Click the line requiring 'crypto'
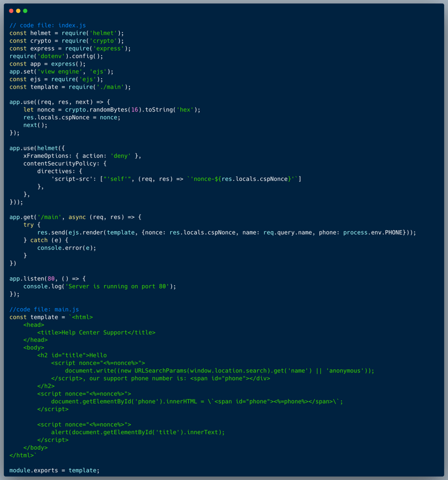The height and width of the screenshot is (480, 448). (67, 41)
